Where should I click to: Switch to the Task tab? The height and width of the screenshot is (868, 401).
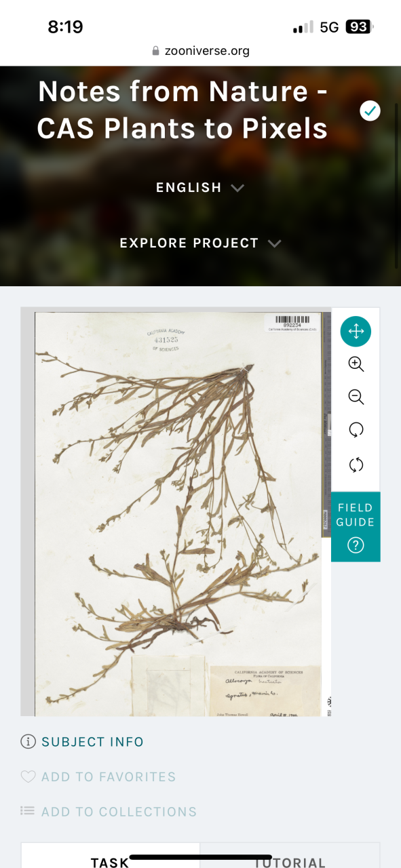coord(111,856)
